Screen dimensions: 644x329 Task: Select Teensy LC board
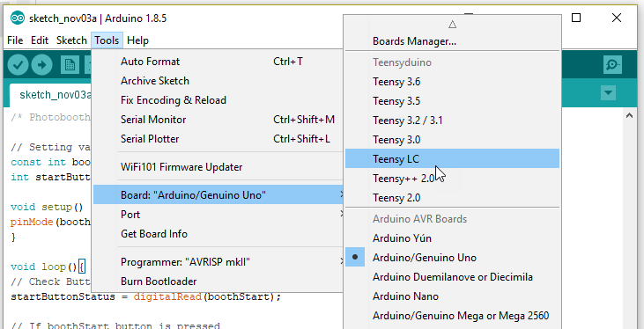(452, 158)
